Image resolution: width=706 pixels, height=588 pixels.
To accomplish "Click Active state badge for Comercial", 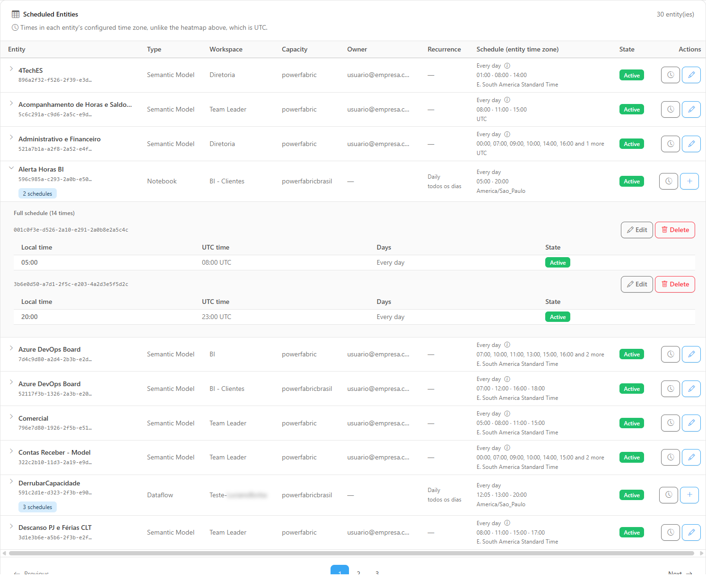I will pyautogui.click(x=631, y=423).
